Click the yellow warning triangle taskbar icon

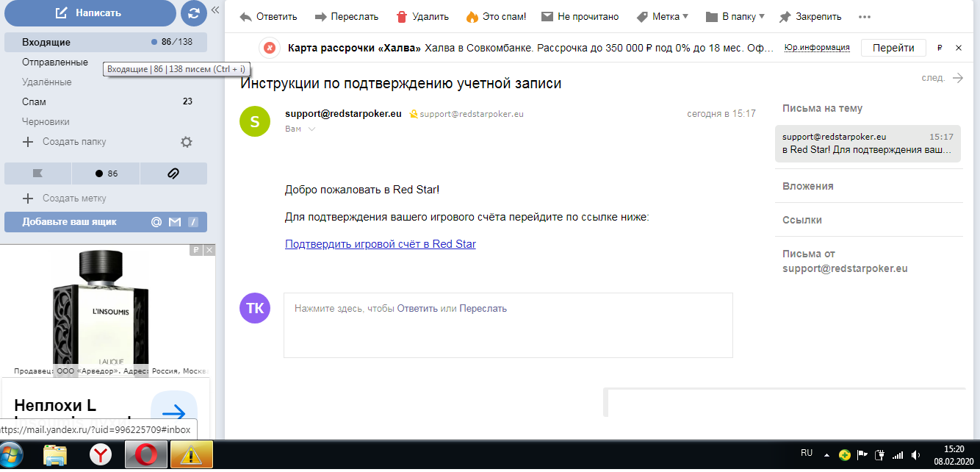(191, 456)
